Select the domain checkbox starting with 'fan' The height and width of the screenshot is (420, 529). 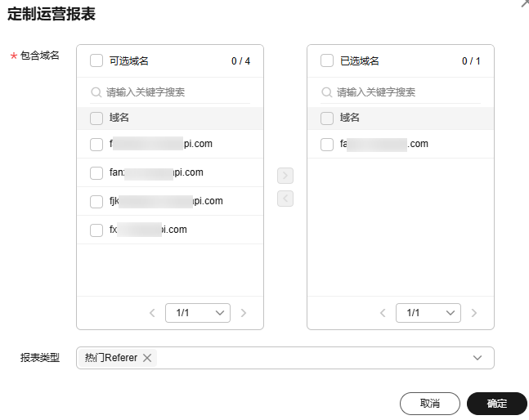[x=96, y=173]
